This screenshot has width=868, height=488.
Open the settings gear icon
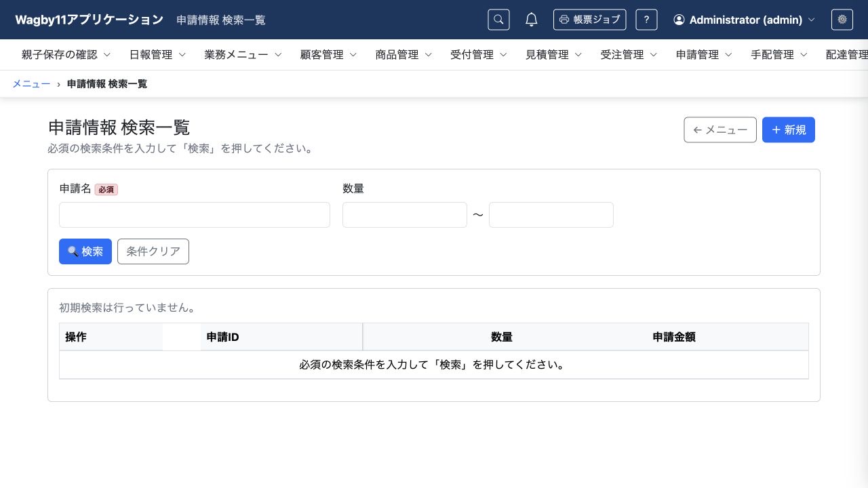tap(842, 20)
